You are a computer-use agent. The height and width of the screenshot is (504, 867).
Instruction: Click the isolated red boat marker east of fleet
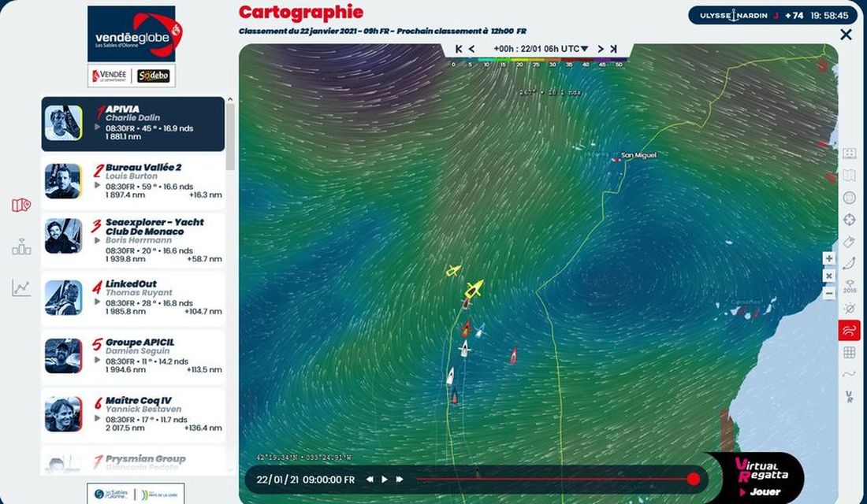513,357
